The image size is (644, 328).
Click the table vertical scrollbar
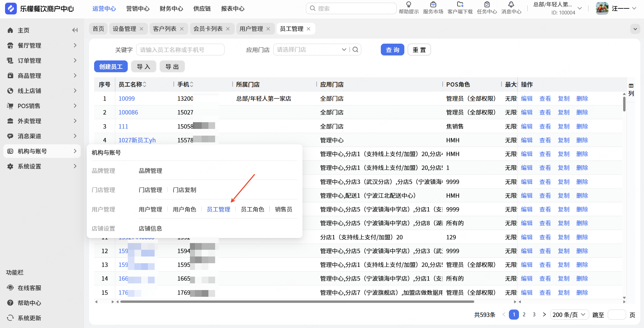(x=624, y=104)
